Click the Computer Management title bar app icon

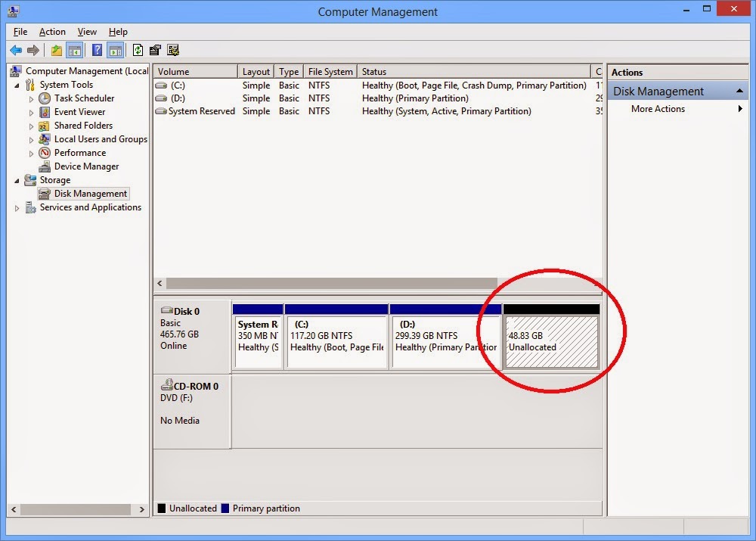[13, 11]
